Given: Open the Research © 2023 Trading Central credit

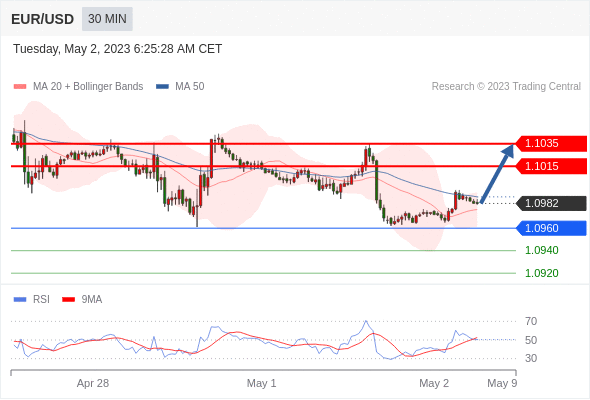Looking at the screenshot, I should click(506, 87).
